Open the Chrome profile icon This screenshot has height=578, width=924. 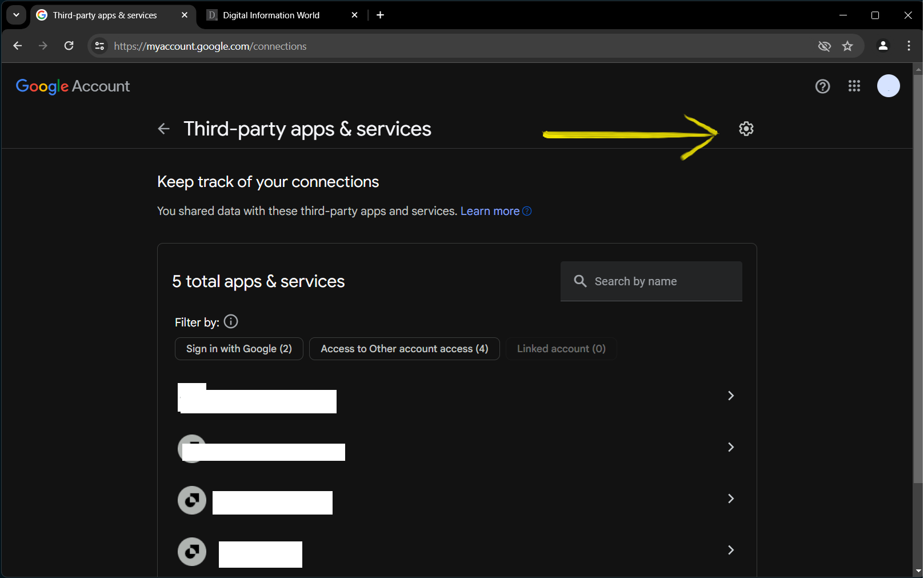click(x=883, y=46)
